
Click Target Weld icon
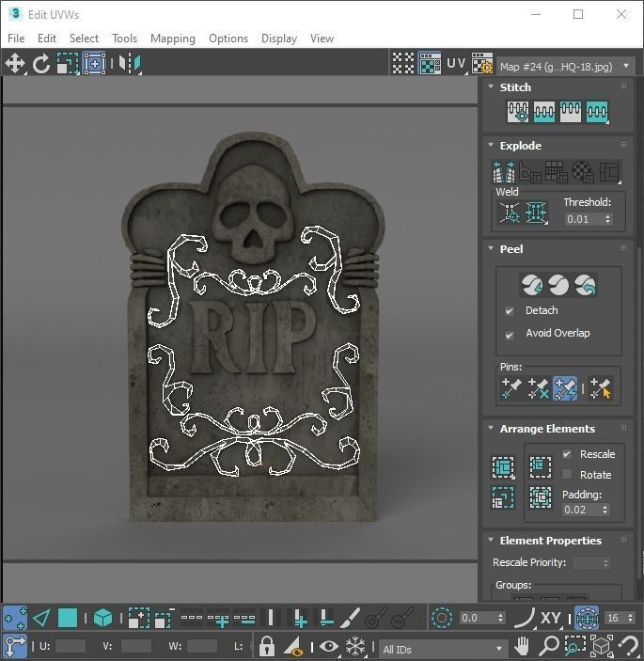click(510, 212)
